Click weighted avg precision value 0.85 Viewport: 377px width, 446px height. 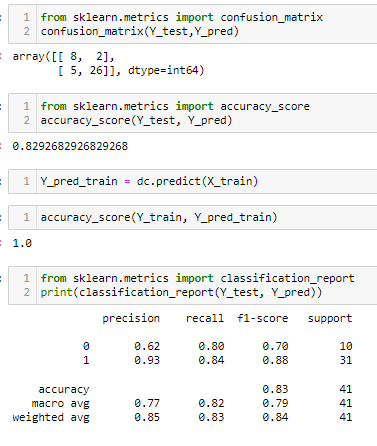pos(147,417)
